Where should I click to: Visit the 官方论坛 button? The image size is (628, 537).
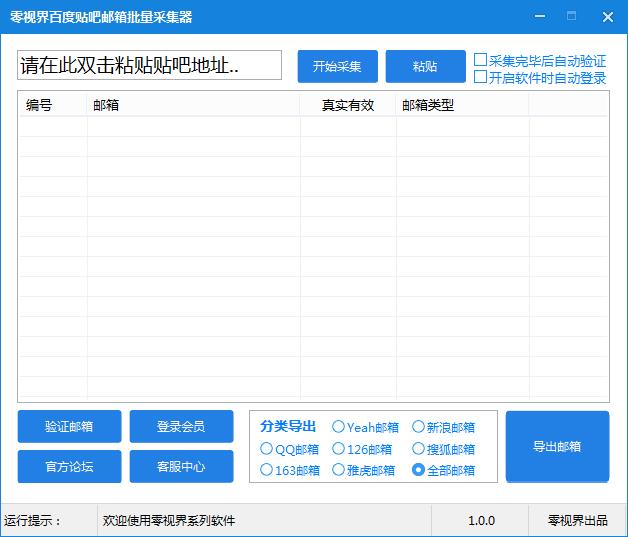click(69, 466)
